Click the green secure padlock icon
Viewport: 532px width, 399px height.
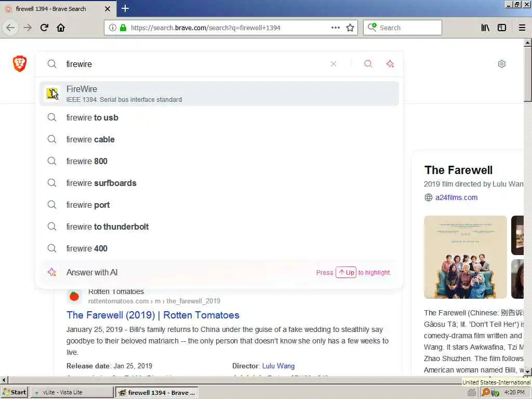123,28
